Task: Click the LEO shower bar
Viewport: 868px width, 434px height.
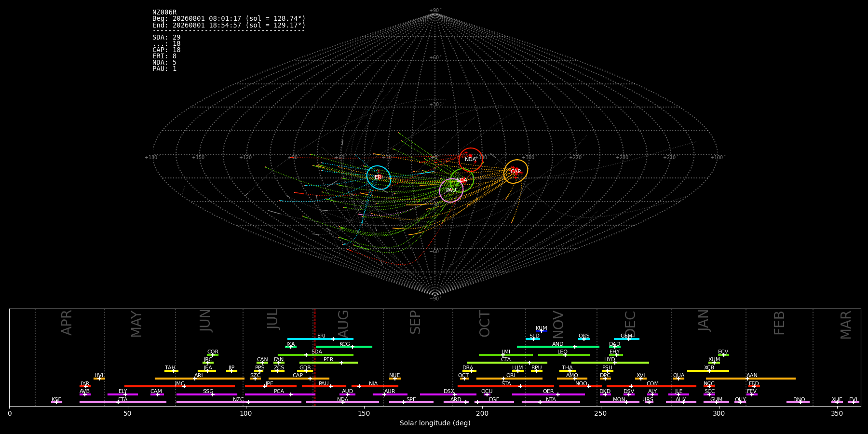Action: (x=564, y=355)
